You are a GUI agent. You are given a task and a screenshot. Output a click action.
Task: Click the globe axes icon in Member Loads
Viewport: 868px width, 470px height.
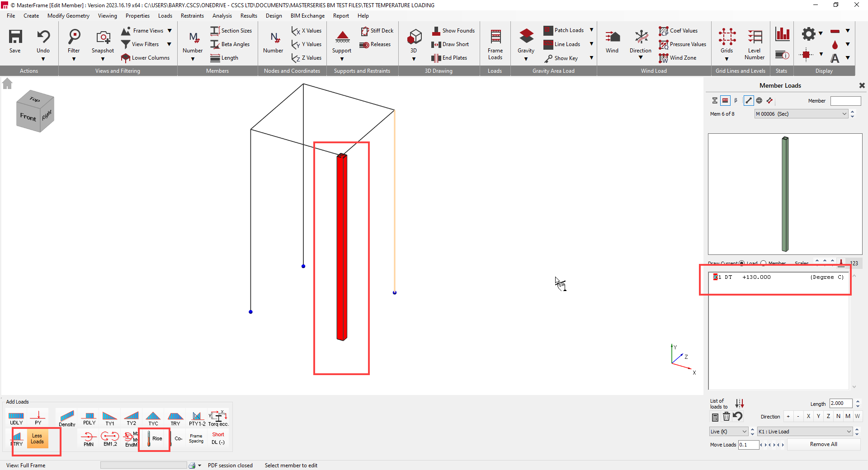point(759,100)
